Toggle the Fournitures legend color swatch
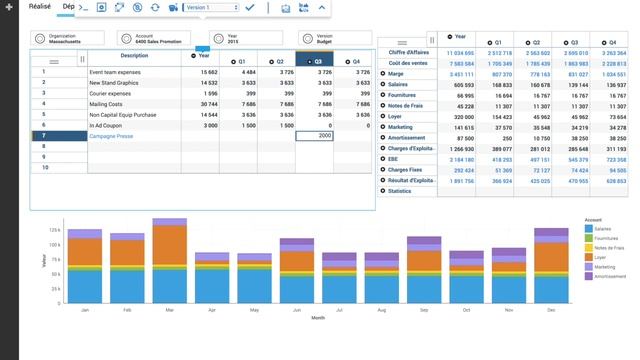640x360 pixels. [x=589, y=238]
